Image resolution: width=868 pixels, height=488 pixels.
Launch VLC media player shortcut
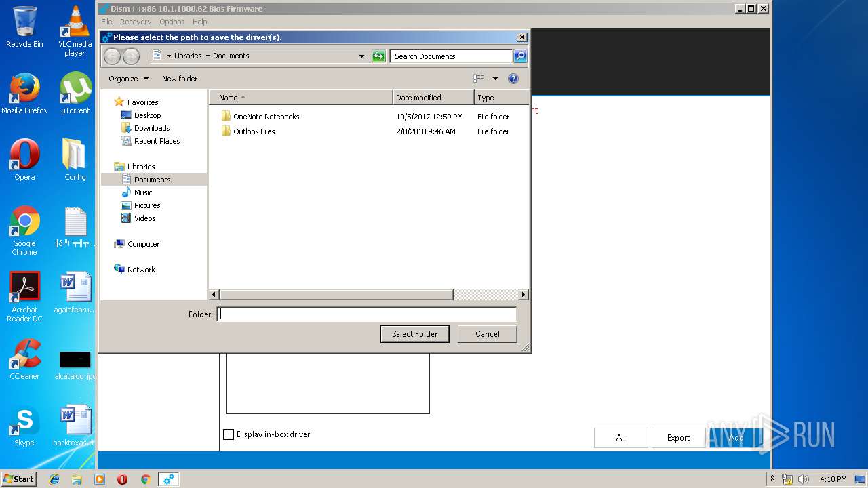click(x=75, y=31)
